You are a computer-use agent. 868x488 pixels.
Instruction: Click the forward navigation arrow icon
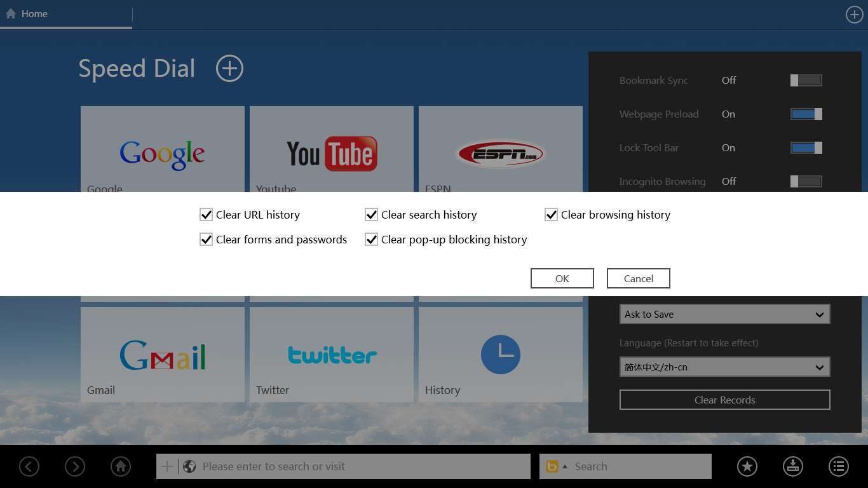[x=75, y=466]
